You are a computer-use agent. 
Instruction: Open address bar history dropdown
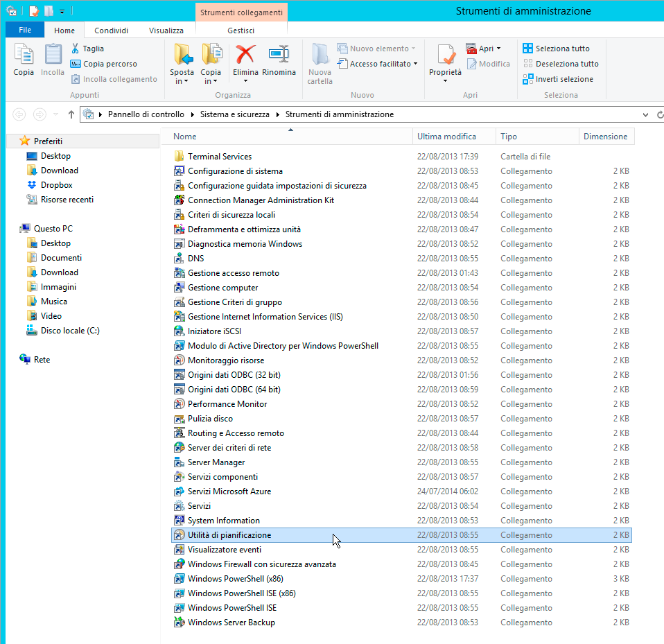645,115
